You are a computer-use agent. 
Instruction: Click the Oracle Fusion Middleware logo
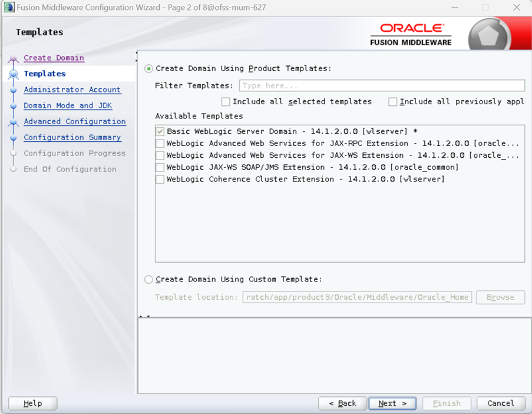(x=411, y=35)
